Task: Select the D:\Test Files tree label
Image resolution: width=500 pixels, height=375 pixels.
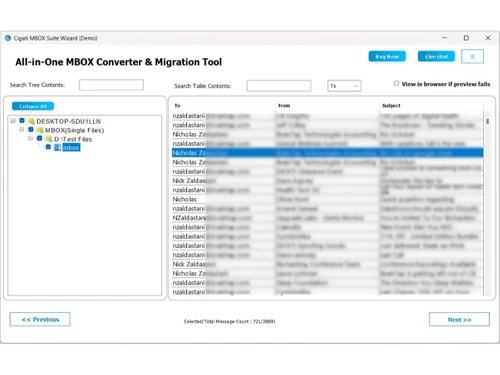Action: [73, 139]
